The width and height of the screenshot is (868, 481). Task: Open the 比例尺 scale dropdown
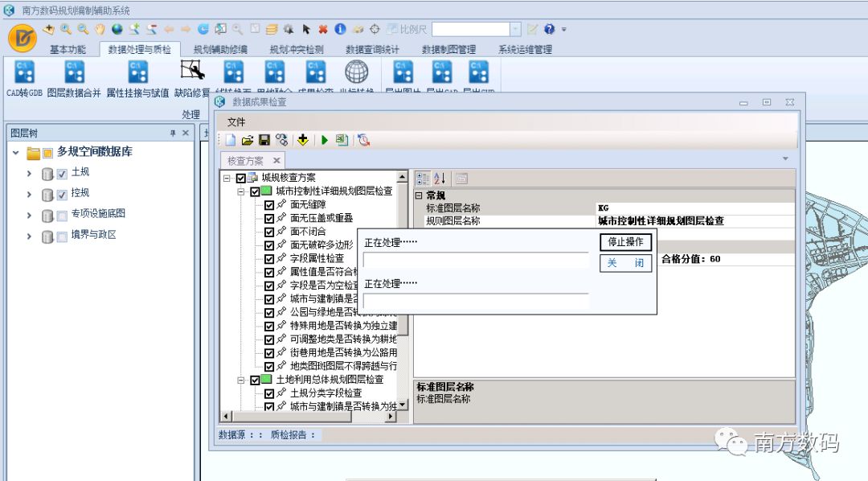515,29
